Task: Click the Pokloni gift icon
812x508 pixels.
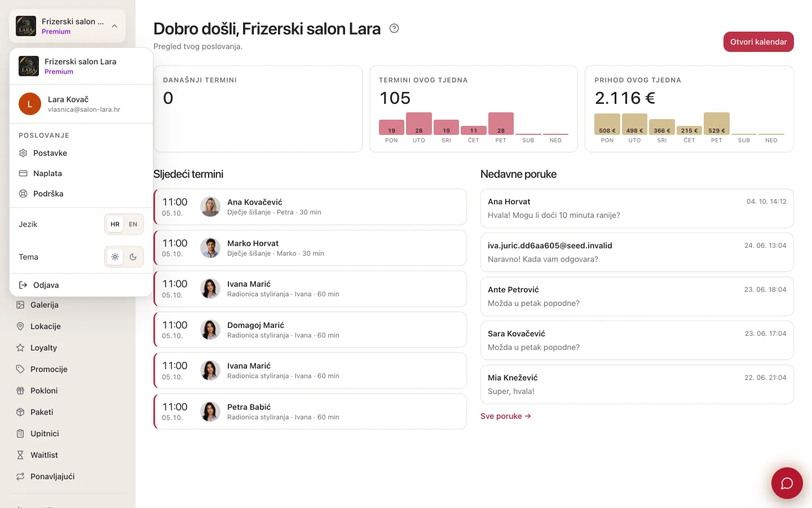Action: point(20,391)
